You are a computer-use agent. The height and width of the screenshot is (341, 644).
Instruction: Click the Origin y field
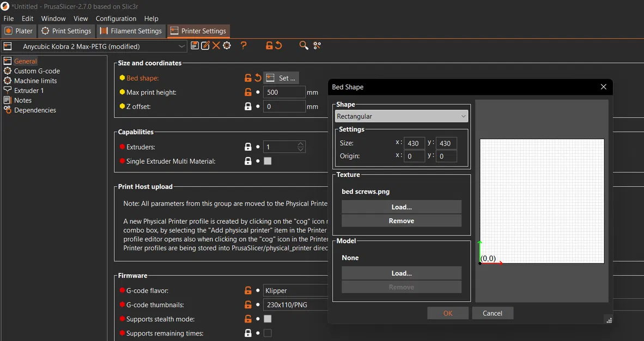tap(446, 156)
